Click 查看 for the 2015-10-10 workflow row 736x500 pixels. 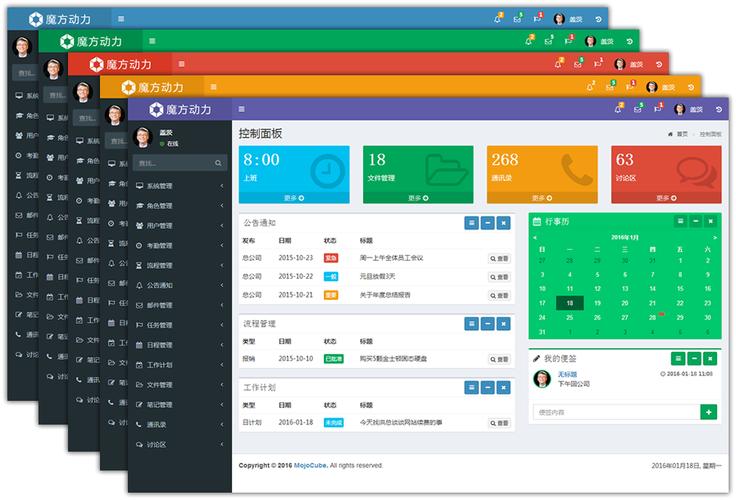tap(499, 359)
